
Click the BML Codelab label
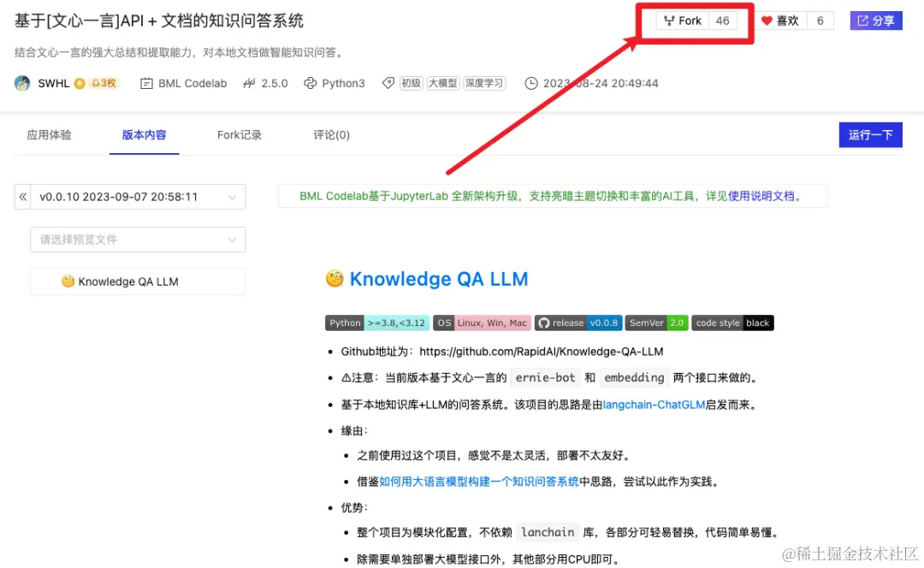coord(192,83)
